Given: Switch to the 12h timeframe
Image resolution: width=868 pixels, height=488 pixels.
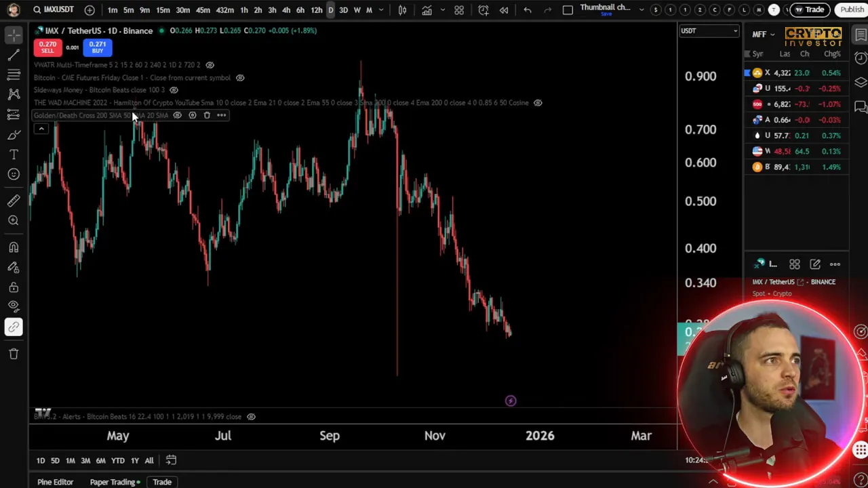Looking at the screenshot, I should (316, 10).
